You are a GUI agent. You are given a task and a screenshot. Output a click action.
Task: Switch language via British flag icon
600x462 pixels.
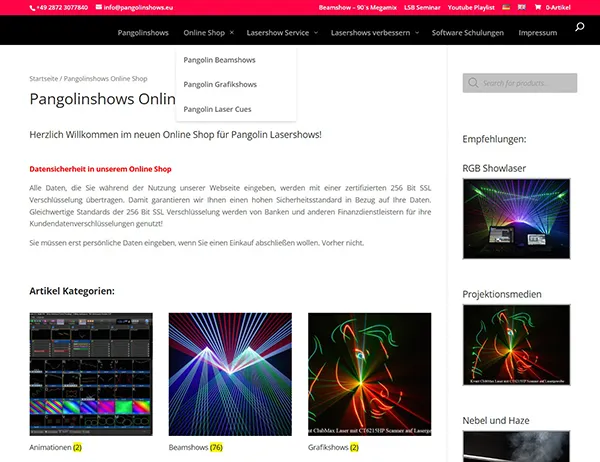(522, 7)
